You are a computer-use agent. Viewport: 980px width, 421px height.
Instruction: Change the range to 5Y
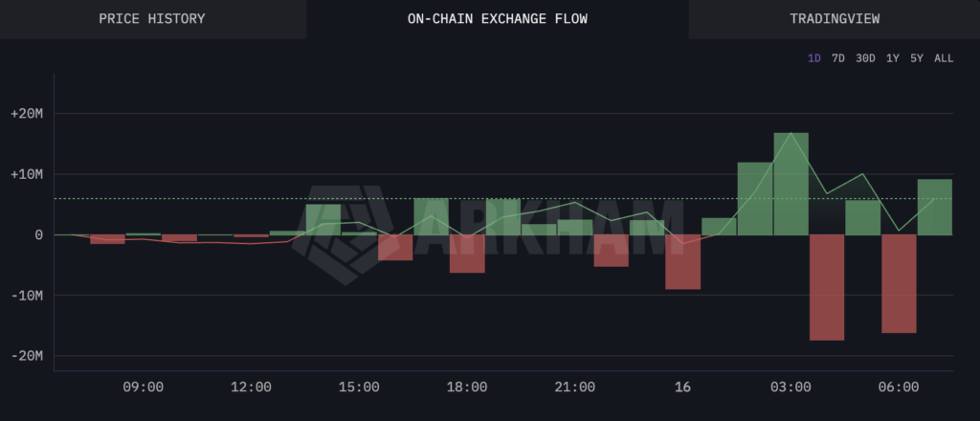click(916, 58)
